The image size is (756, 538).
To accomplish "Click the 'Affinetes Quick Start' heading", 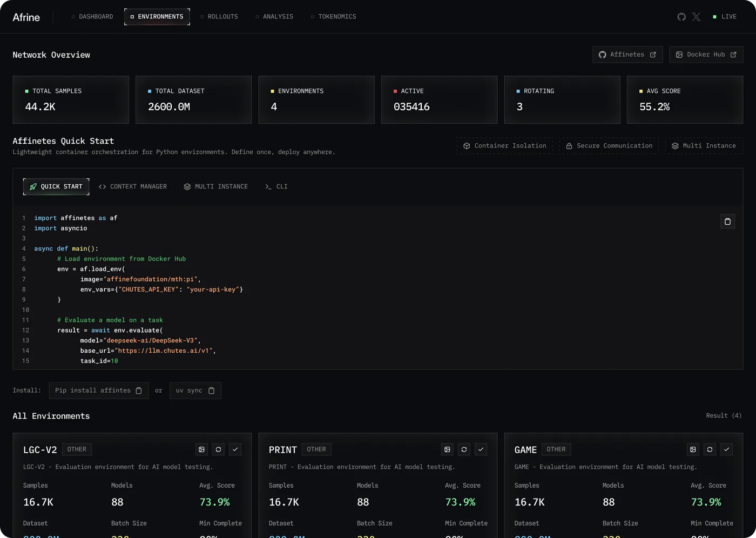I will (63, 141).
